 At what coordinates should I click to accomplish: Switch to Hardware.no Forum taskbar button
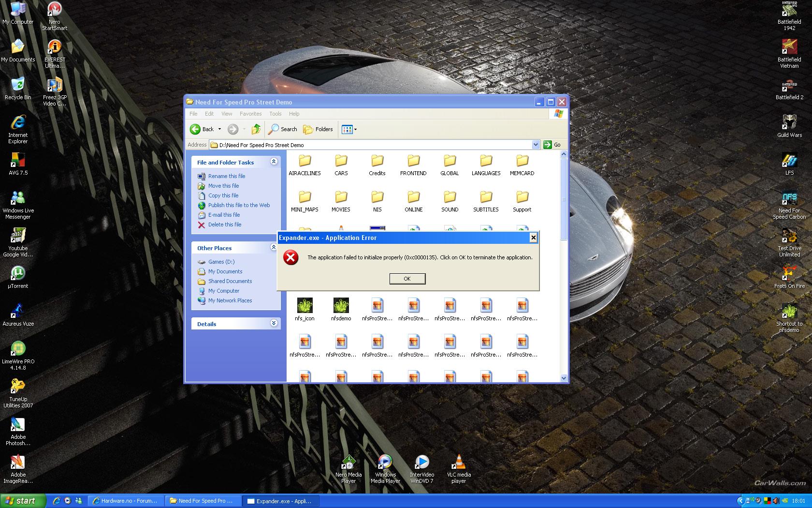(x=125, y=501)
